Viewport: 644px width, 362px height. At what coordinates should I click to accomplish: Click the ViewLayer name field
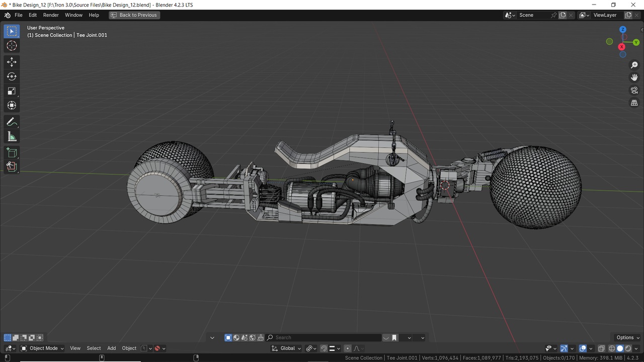[607, 15]
